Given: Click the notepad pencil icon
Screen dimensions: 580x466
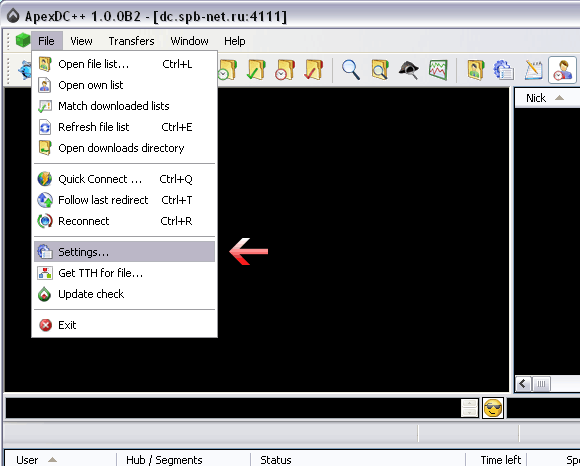Looking at the screenshot, I should (x=533, y=70).
